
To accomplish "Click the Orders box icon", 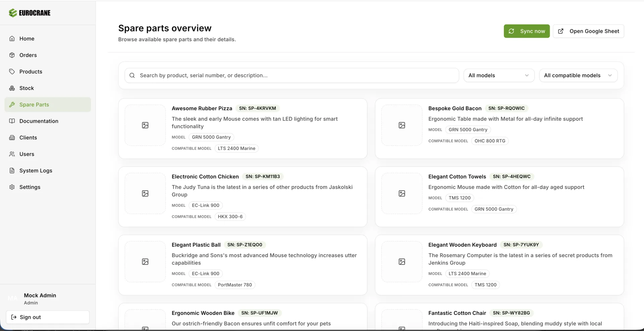I will 12,55.
